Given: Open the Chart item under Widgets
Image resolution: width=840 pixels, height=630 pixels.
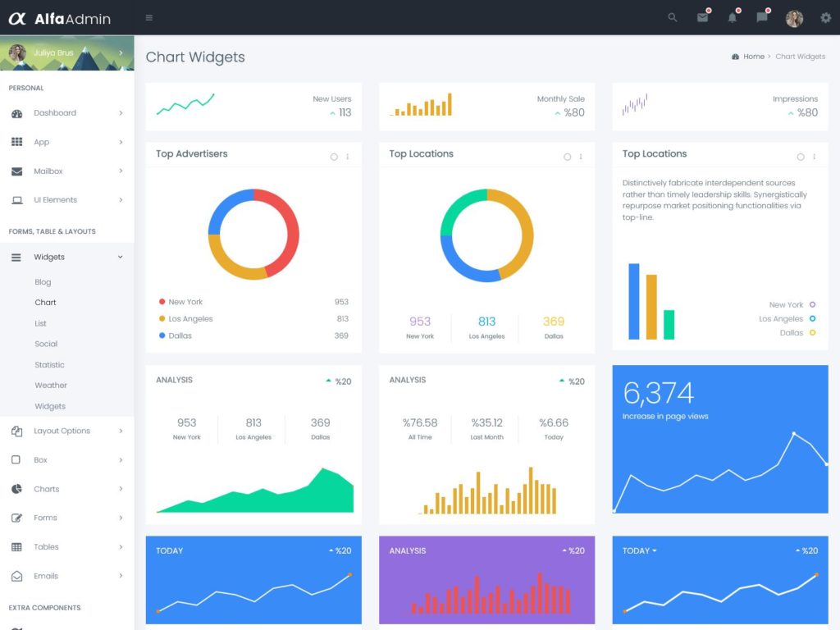Looking at the screenshot, I should tap(45, 302).
